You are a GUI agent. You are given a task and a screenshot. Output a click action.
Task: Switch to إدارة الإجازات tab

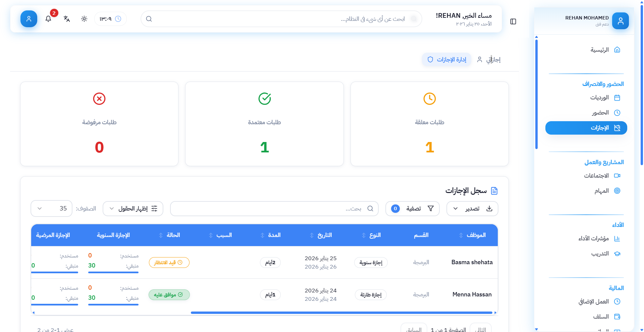(x=447, y=60)
